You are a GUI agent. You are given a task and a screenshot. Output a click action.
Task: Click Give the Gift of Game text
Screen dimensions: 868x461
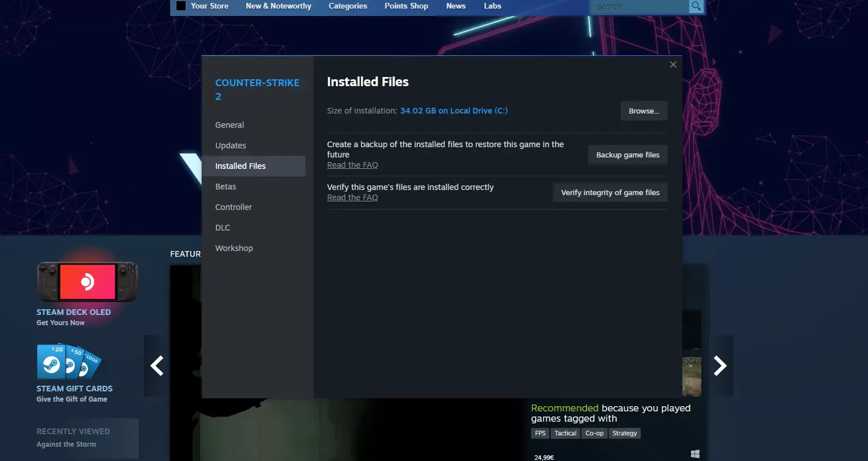tap(72, 399)
